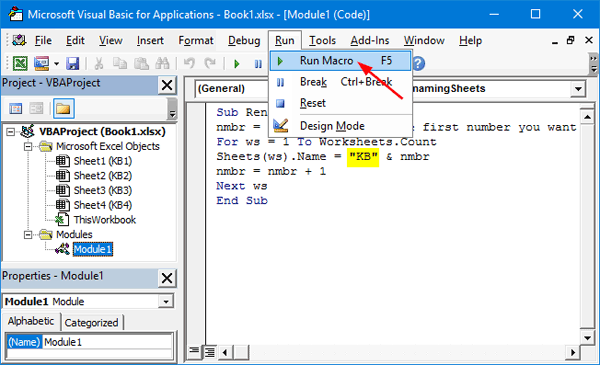The height and width of the screenshot is (365, 600).
Task: Open Insert UserForm dropdown arrow
Action: [x=56, y=64]
